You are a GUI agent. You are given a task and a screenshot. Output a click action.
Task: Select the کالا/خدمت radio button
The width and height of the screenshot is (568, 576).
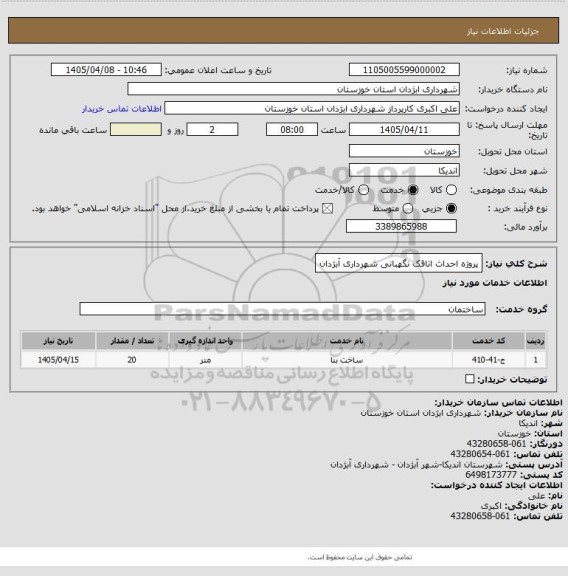point(363,190)
